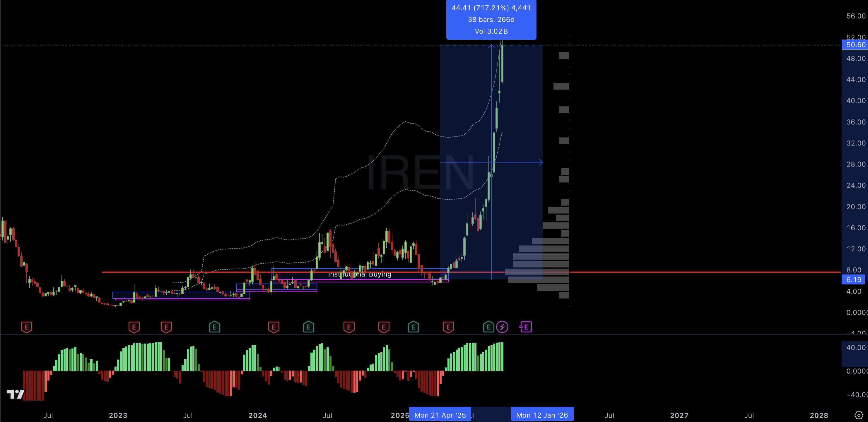Screen dimensions: 868x422
Task: Open chart settings gear in bottom corner
Action: tap(859, 415)
